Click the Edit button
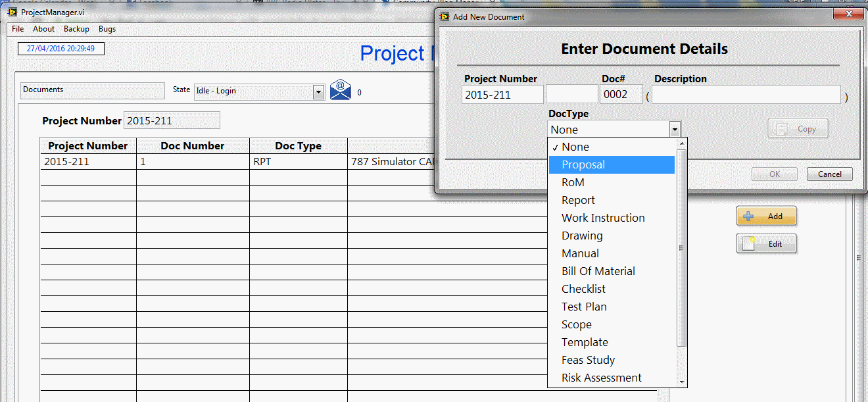 point(766,243)
